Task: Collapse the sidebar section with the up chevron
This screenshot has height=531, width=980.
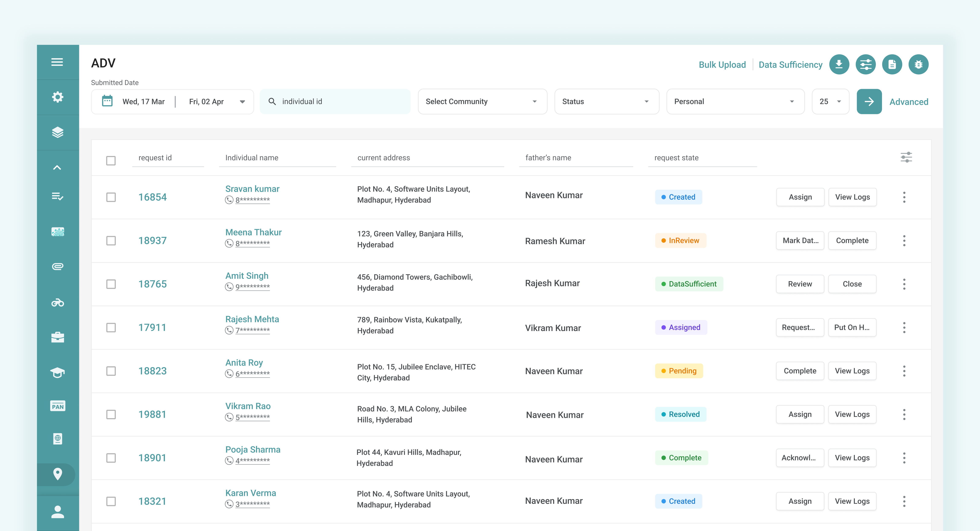Action: 57,167
